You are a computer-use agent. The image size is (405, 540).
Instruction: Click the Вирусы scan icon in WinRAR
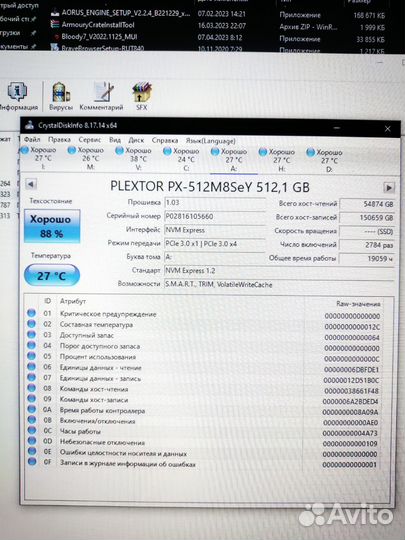(x=61, y=96)
